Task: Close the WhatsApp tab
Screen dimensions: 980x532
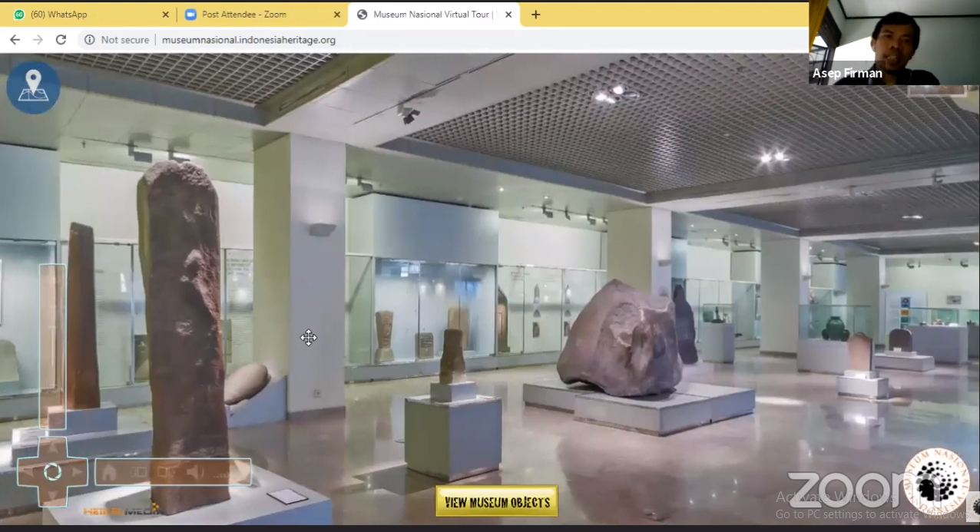Action: pyautogui.click(x=166, y=15)
